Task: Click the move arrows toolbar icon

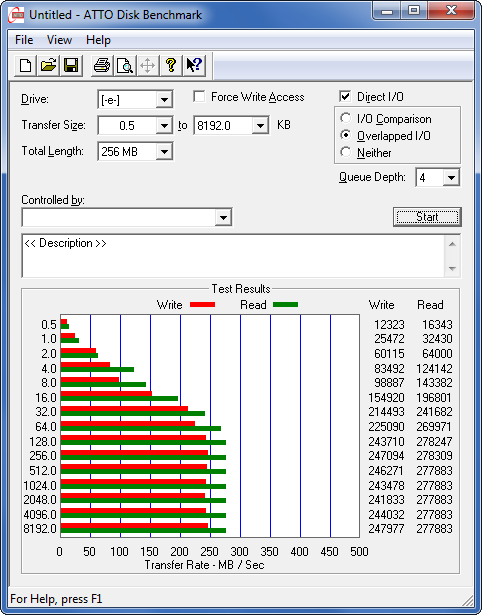Action: pos(147,66)
